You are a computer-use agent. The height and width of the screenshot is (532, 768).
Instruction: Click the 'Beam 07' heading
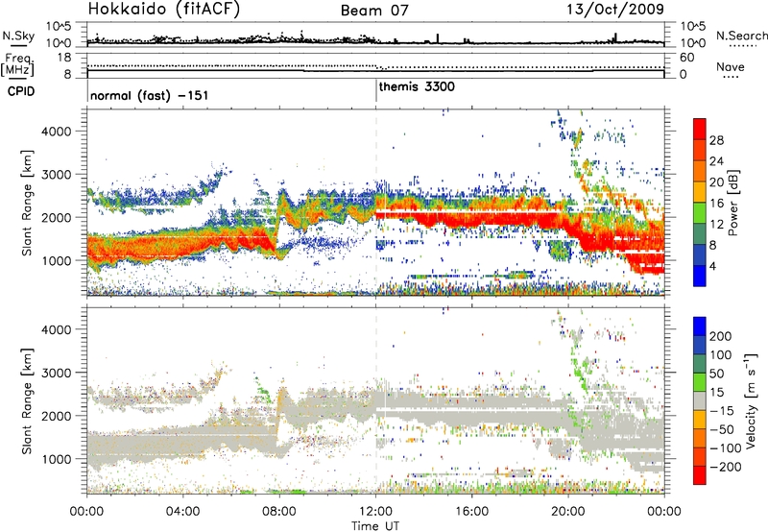pos(374,11)
